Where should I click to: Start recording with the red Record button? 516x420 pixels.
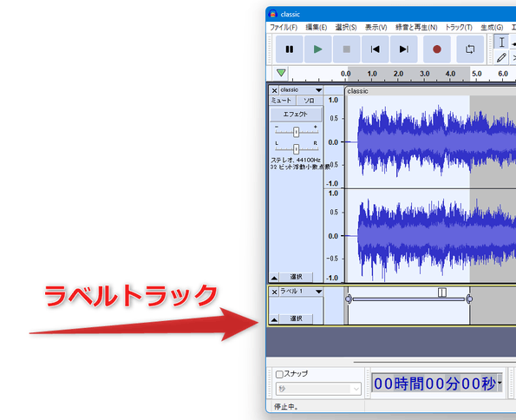(x=437, y=49)
